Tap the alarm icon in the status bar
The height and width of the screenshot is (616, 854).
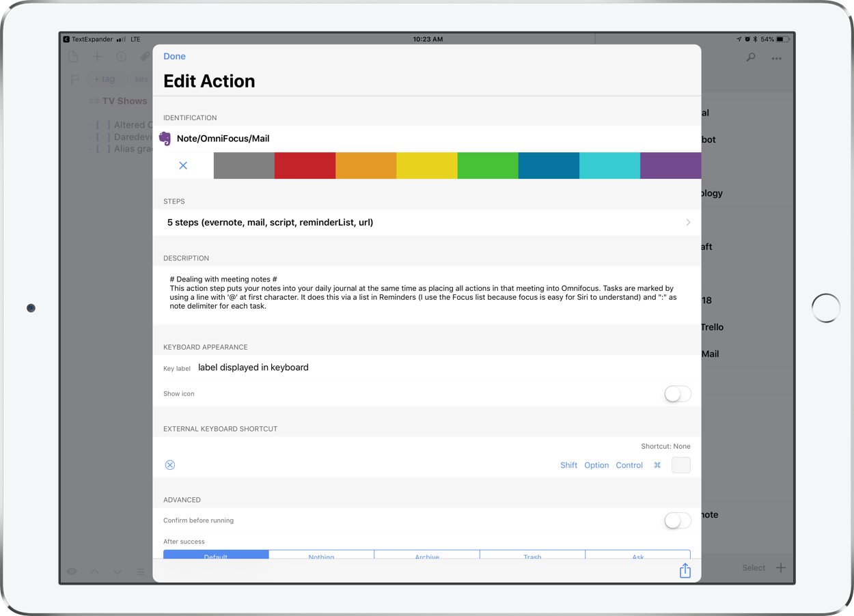747,40
